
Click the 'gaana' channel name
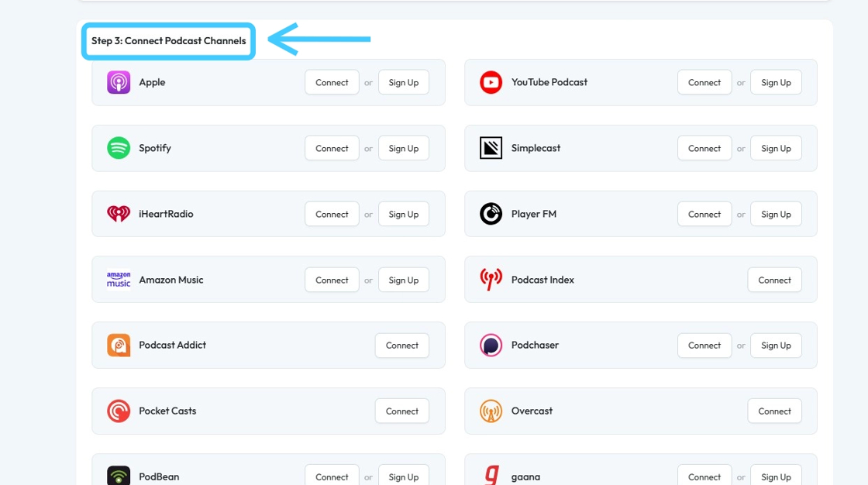525,477
